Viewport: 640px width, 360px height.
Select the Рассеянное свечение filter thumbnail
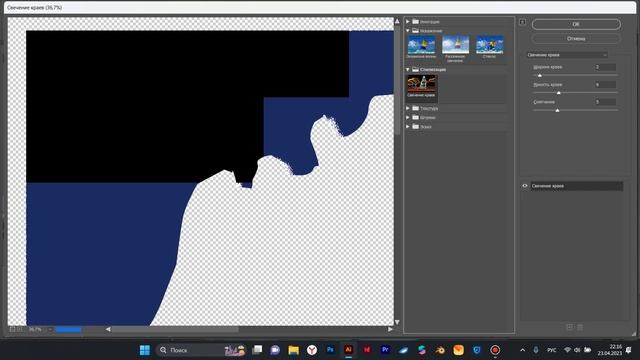(455, 48)
